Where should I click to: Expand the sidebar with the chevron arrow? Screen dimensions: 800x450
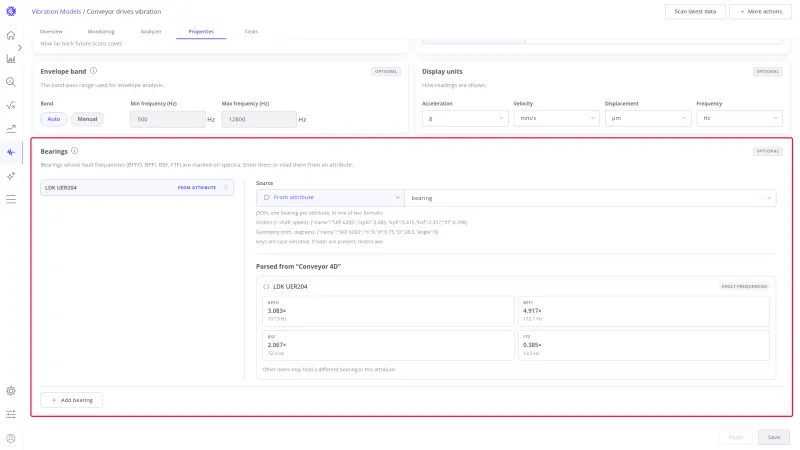(x=20, y=47)
